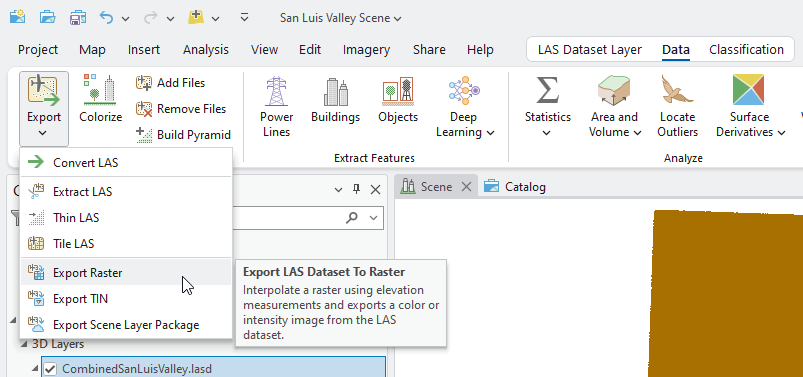Open the View ribbon tab
The width and height of the screenshot is (803, 377).
264,50
